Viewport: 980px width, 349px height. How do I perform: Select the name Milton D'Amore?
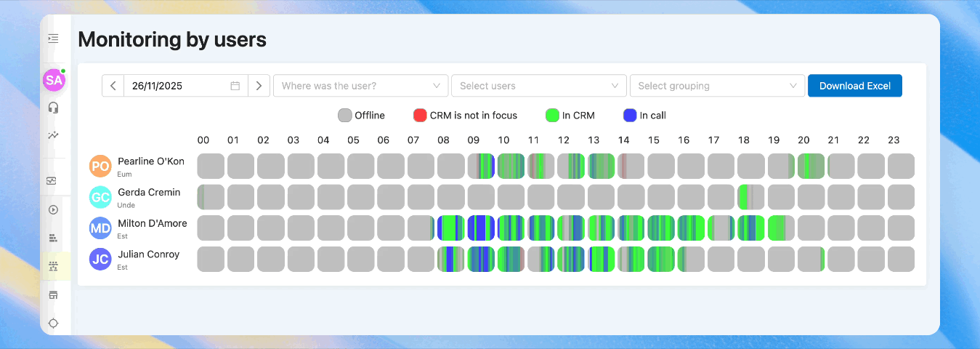(x=153, y=223)
